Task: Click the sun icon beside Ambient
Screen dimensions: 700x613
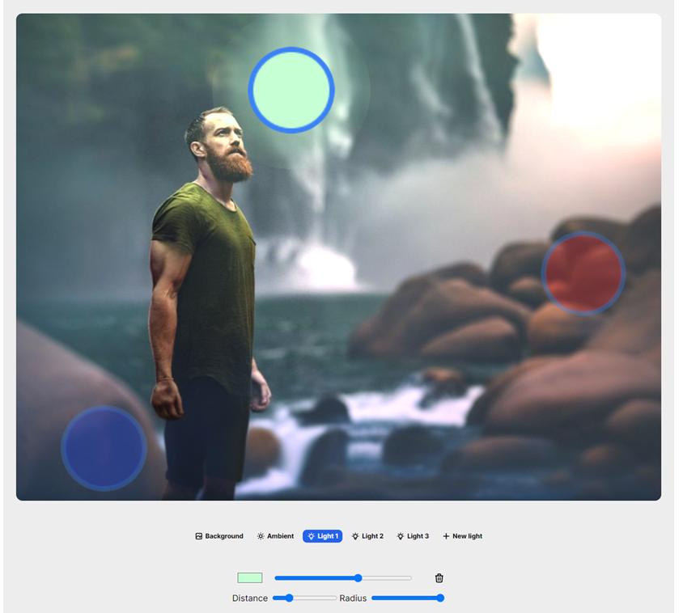Action: [x=261, y=536]
